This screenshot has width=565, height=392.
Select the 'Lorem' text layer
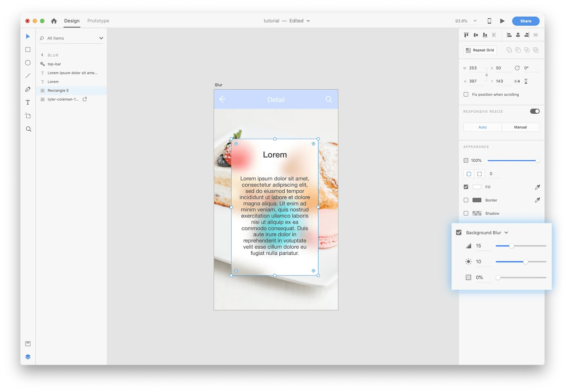pos(71,82)
